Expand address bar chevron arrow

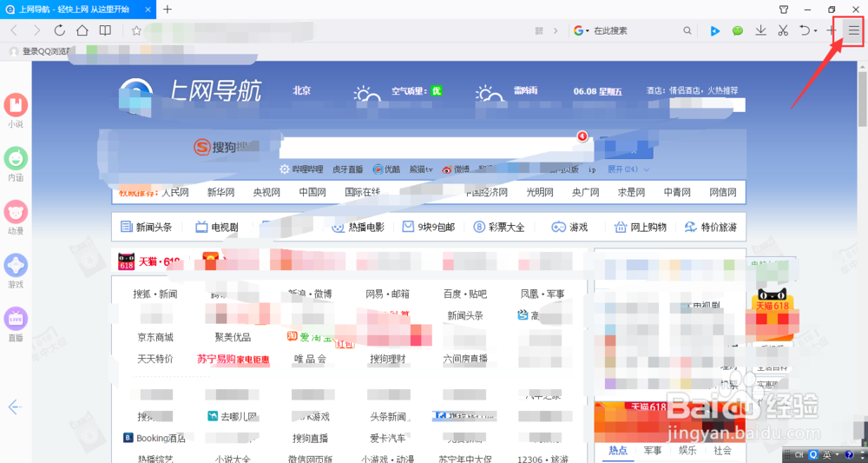coord(556,31)
